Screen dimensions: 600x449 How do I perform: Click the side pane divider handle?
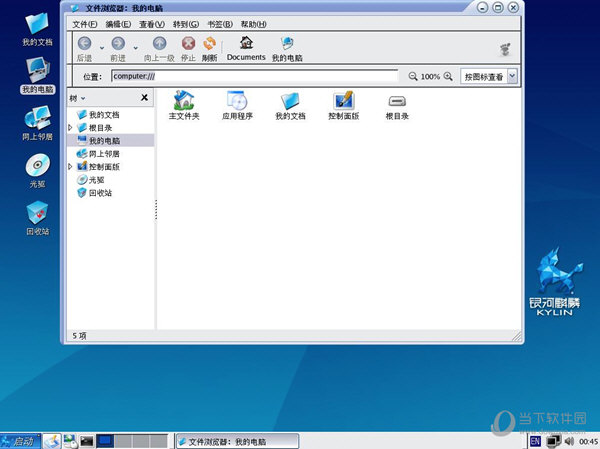(x=156, y=210)
